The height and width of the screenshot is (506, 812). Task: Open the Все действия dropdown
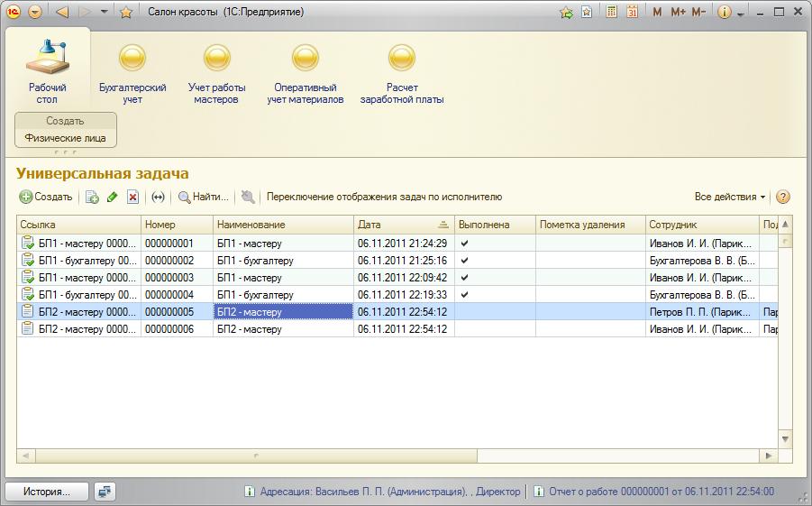(730, 197)
